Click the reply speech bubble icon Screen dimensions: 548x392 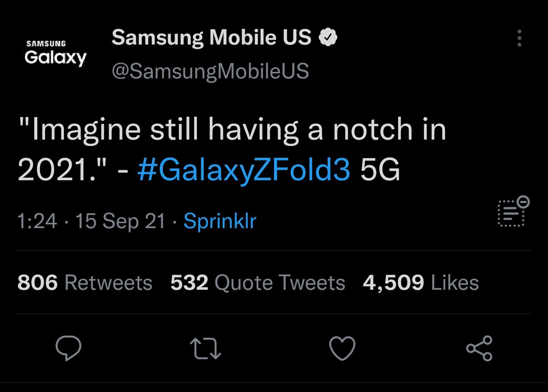(x=68, y=348)
